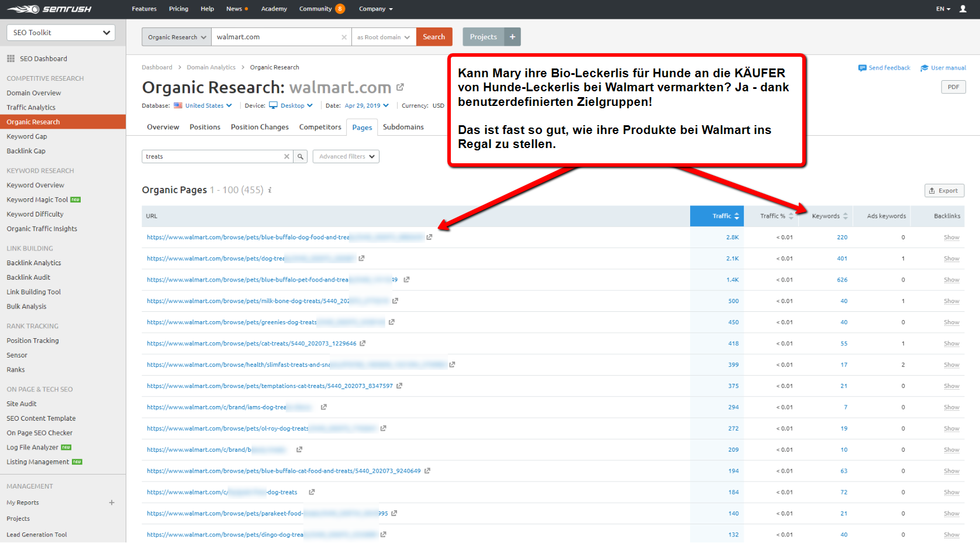The image size is (980, 543).
Task: Open the User manual link
Action: coord(943,68)
